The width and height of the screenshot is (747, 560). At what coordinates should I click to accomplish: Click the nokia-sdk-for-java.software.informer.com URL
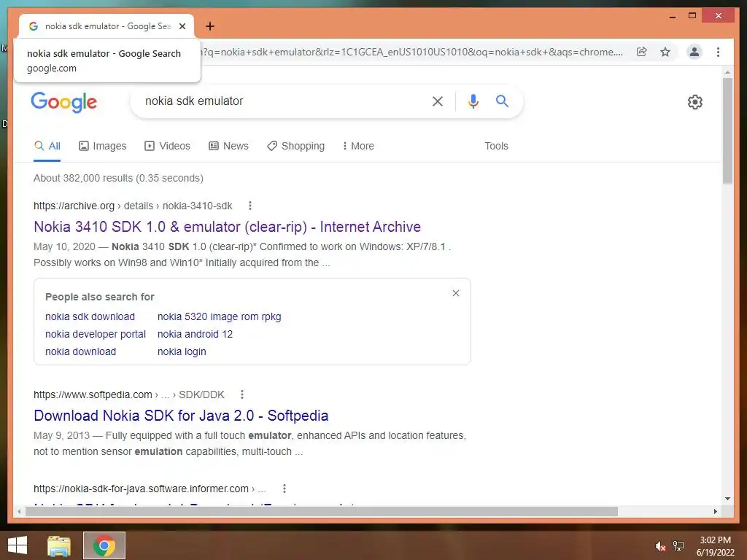150,489
